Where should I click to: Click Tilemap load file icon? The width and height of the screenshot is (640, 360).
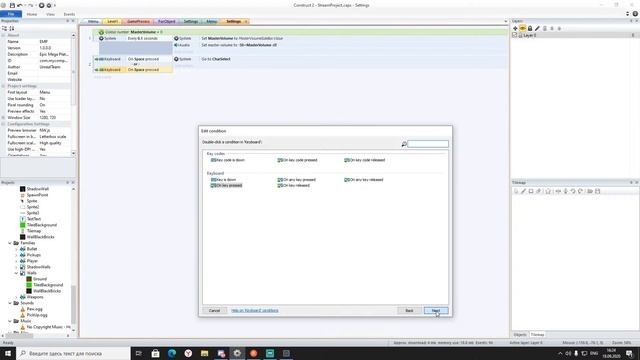point(590,191)
